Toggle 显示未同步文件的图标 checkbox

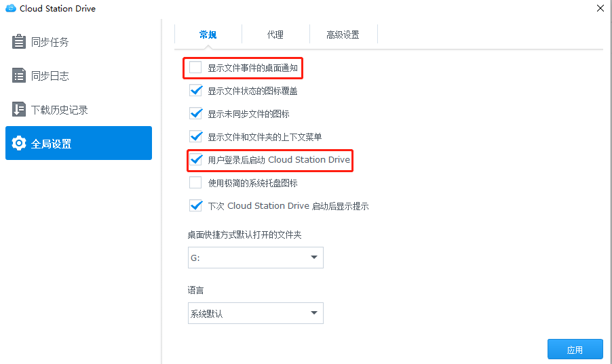point(195,113)
